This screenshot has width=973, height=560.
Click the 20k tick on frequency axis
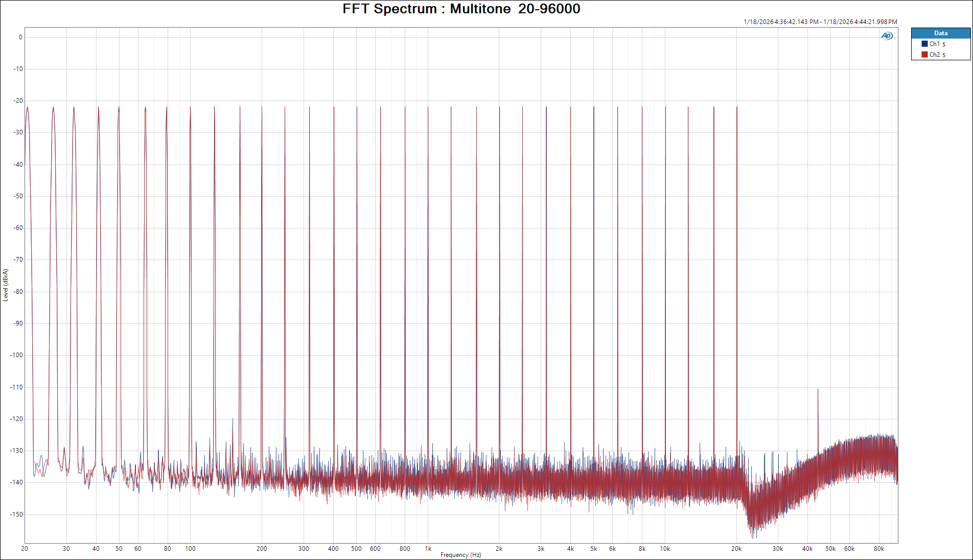click(x=736, y=549)
